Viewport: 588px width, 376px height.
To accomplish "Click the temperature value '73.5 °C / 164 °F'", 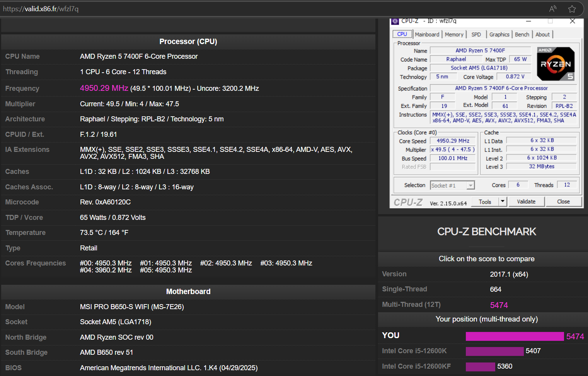I will (104, 233).
